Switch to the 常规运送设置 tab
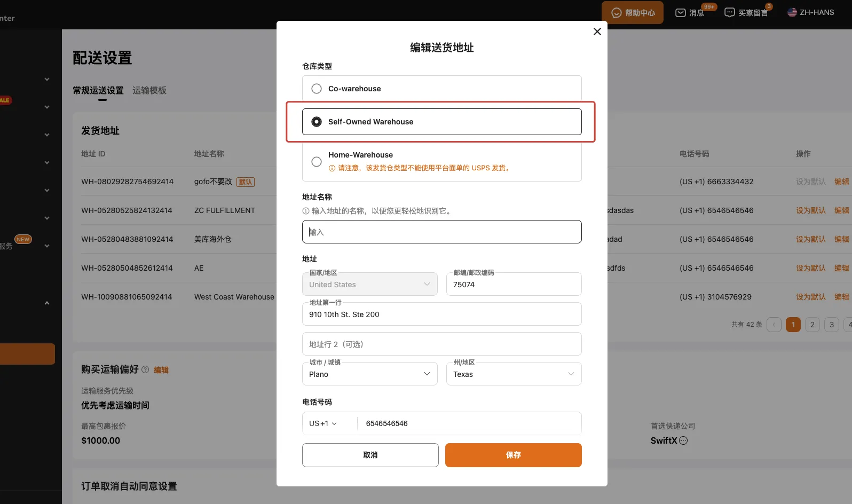This screenshot has width=852, height=504. point(98,90)
